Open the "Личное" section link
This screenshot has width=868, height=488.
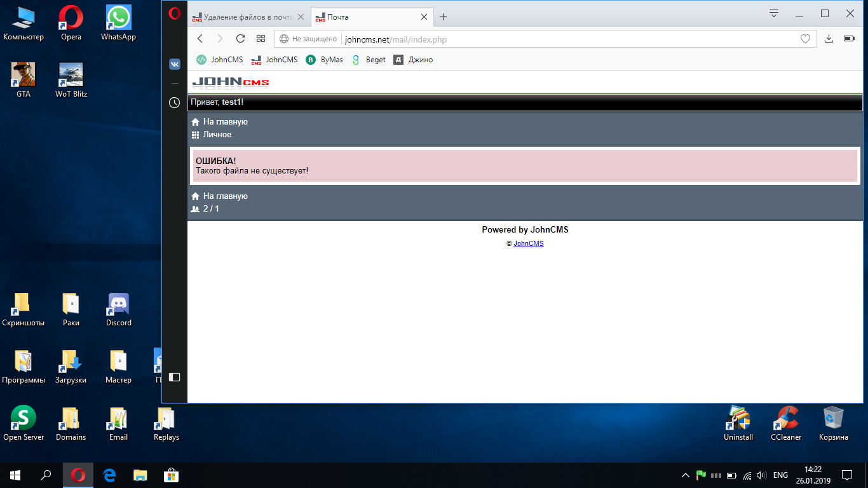[x=217, y=135]
